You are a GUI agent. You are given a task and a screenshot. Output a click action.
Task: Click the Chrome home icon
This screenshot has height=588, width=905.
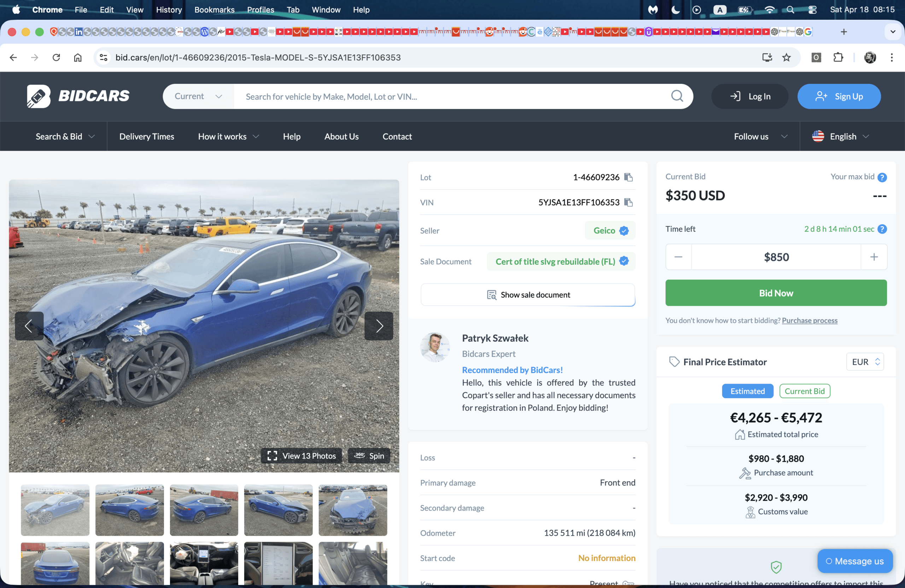(77, 57)
